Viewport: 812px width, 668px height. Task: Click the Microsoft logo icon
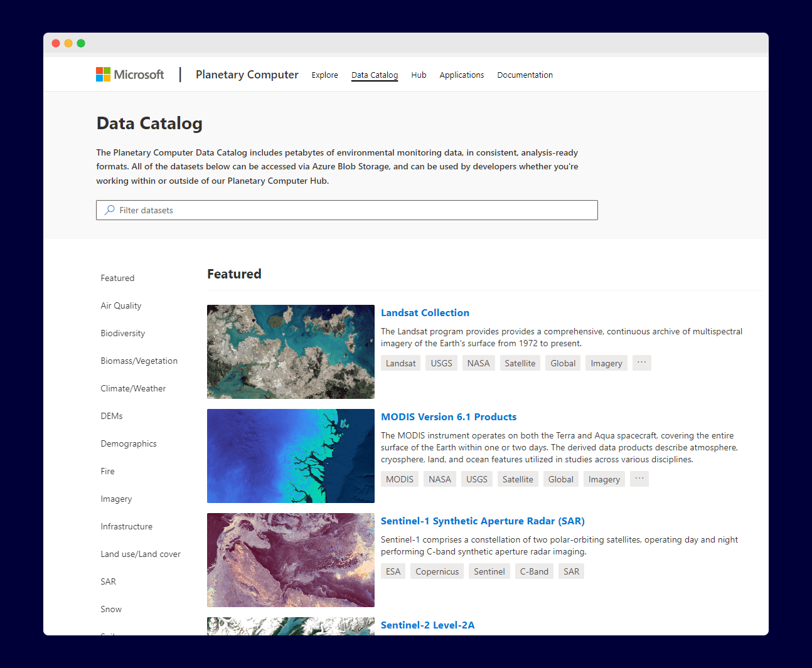(x=102, y=74)
